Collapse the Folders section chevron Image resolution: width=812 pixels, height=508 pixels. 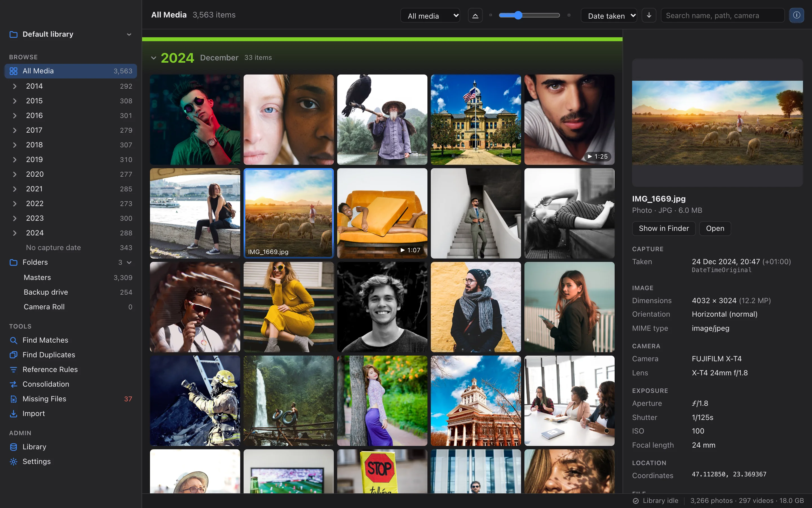point(129,262)
